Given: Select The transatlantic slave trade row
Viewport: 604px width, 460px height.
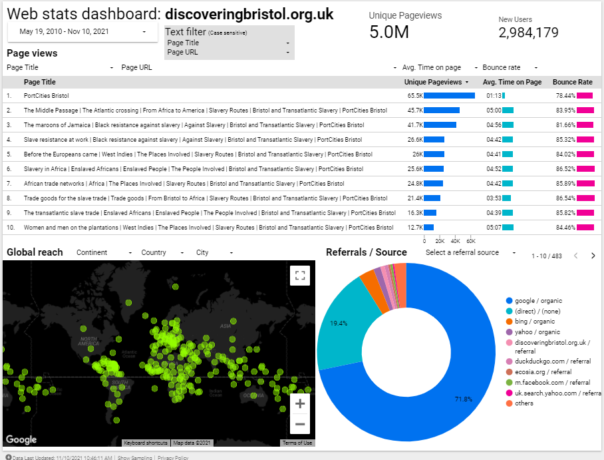Looking at the screenshot, I should click(302, 213).
